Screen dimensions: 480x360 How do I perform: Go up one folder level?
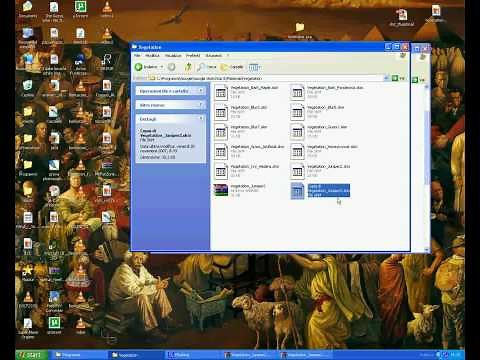(x=188, y=67)
